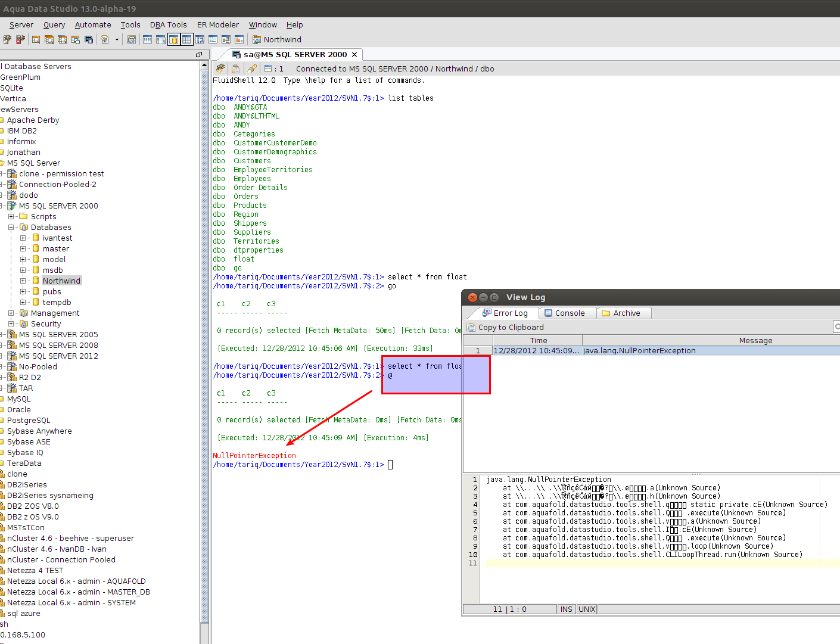Click the red disconnect server toolbar icon

20,39
